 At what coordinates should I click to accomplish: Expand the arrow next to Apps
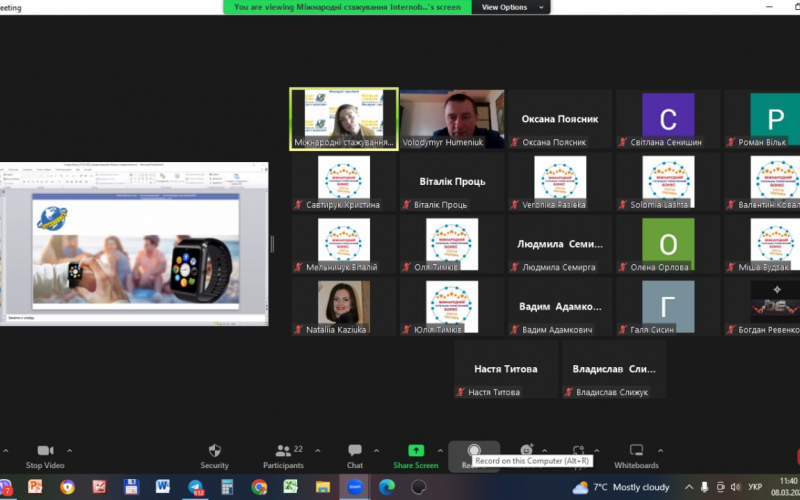(x=596, y=451)
